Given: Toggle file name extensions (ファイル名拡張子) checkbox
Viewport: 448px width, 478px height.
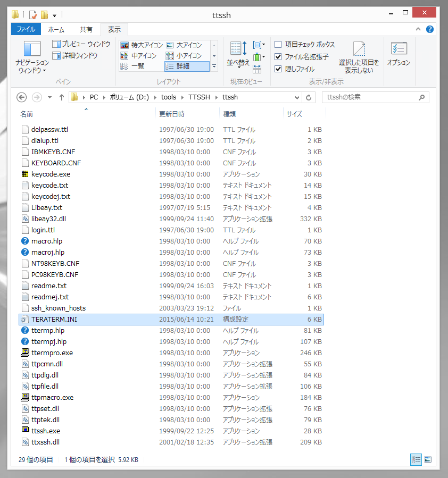Looking at the screenshot, I should coord(301,57).
